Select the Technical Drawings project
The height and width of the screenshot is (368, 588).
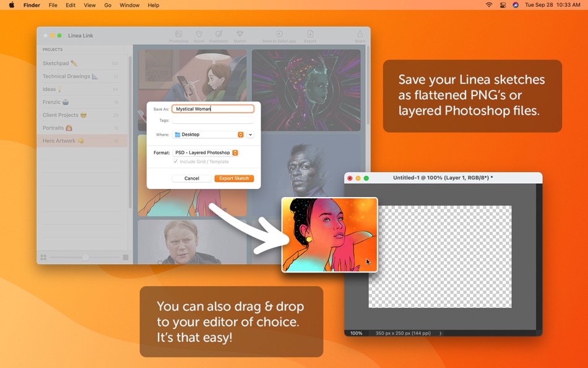[82, 76]
